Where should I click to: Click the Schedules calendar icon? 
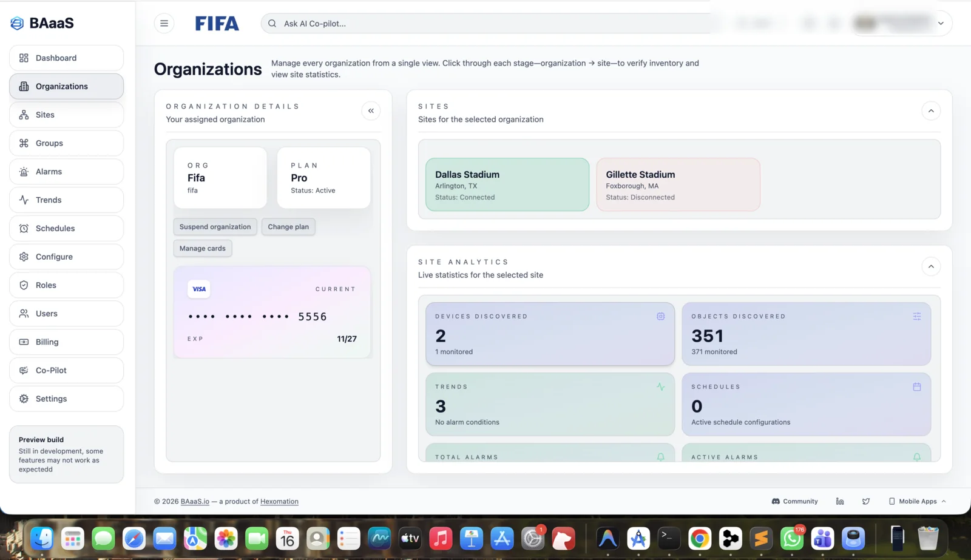click(916, 386)
